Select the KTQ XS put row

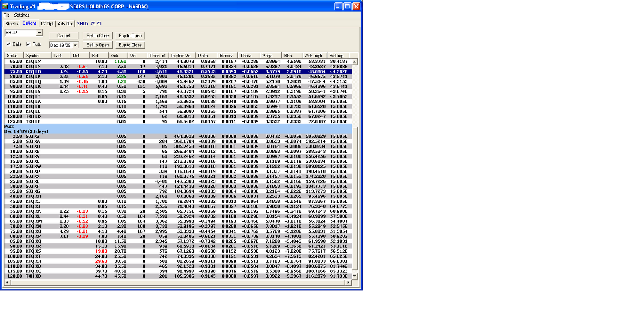(178, 251)
